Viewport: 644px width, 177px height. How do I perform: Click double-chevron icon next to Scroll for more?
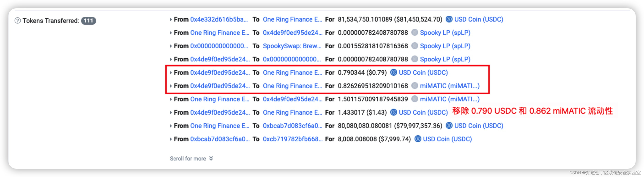click(x=211, y=158)
